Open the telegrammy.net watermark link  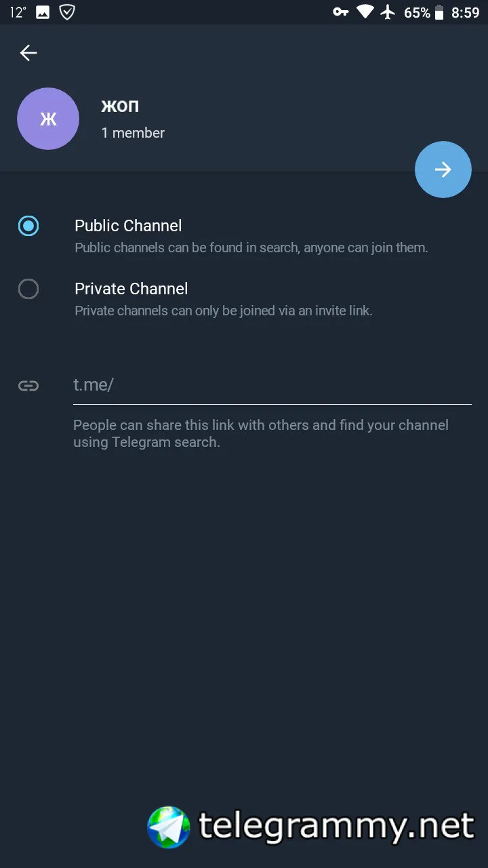pyautogui.click(x=336, y=826)
